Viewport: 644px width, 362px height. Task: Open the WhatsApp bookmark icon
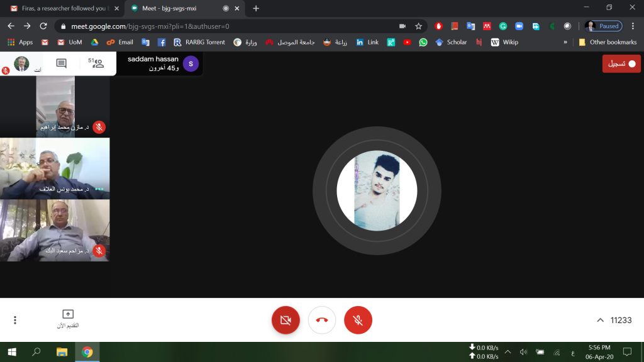coord(423,42)
